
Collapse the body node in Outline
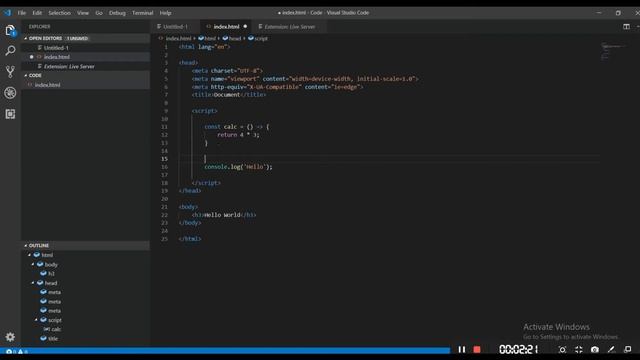pyautogui.click(x=33, y=264)
